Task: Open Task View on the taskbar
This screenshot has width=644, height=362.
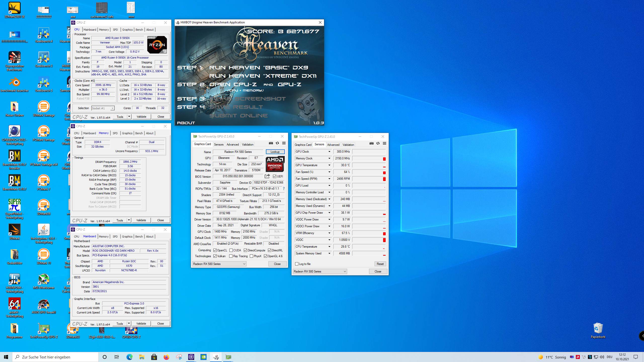Action: (117, 357)
